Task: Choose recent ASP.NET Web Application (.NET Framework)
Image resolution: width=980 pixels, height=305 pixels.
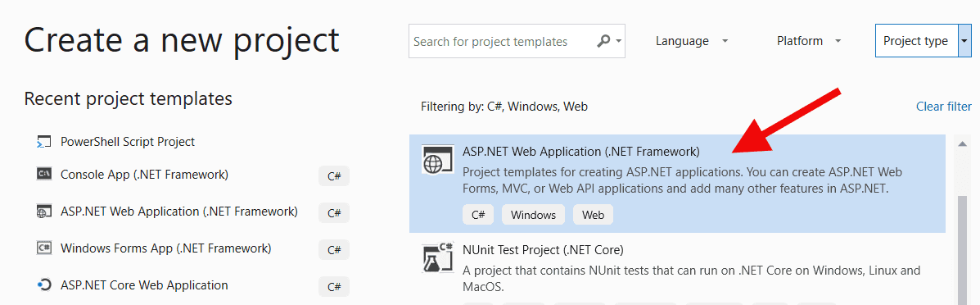Action: pos(178,212)
